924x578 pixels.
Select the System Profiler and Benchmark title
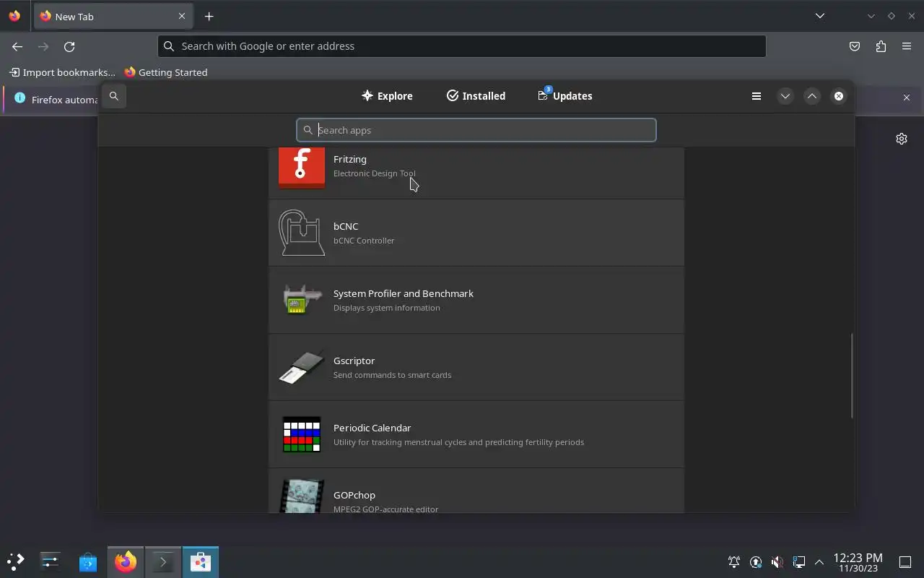tap(404, 293)
